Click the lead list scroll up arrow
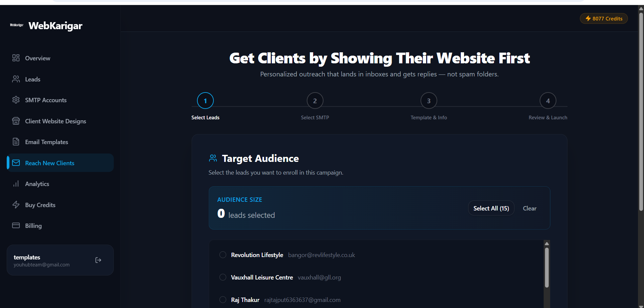The image size is (644, 308). [x=547, y=244]
